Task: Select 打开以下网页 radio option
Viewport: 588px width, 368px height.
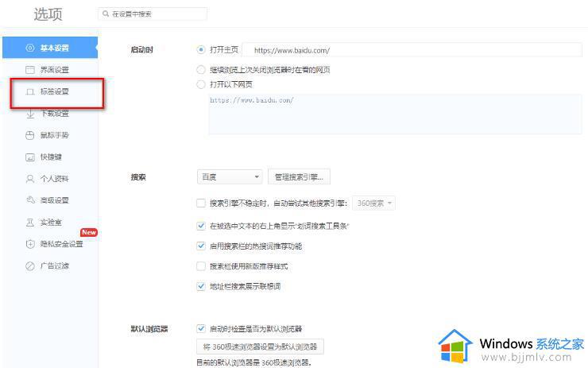Action: click(x=201, y=84)
